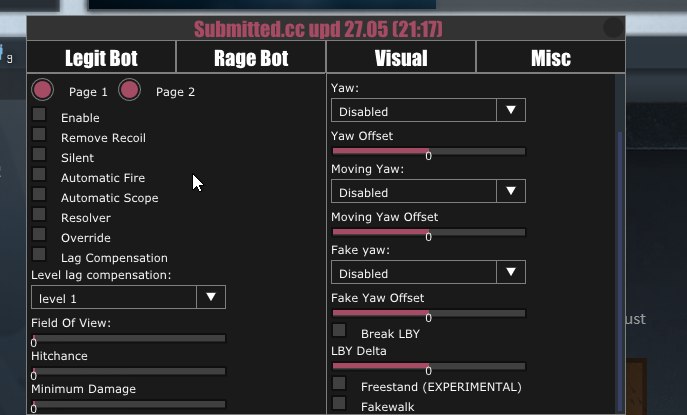Click the Hitchance slider track
This screenshot has width=687, height=415.
[x=129, y=371]
